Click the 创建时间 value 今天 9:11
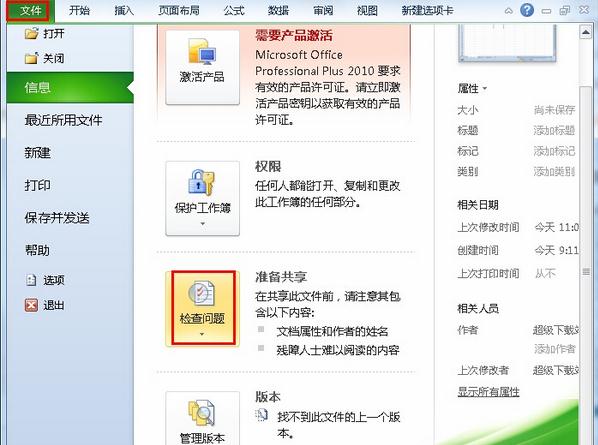Screen dimensions: 598x445 click(556, 251)
